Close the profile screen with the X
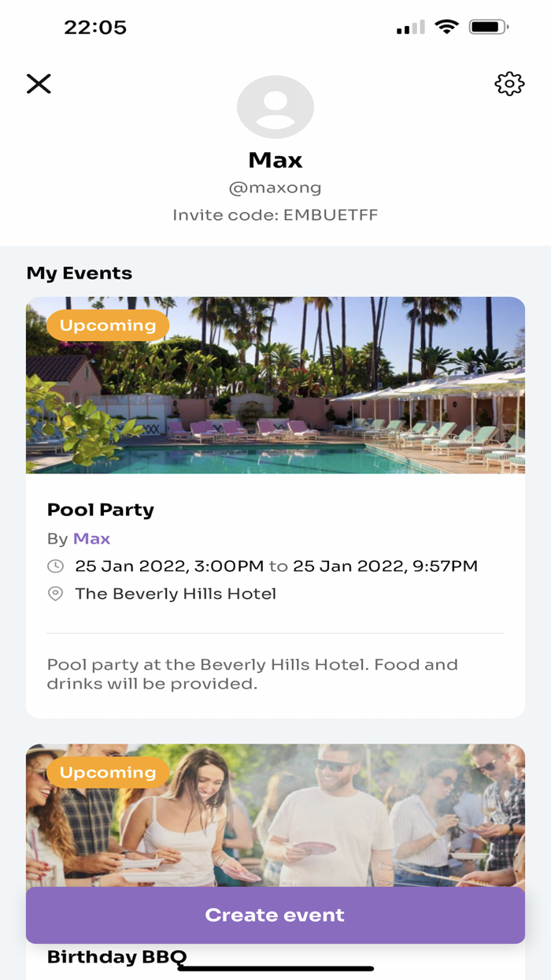 click(x=39, y=84)
